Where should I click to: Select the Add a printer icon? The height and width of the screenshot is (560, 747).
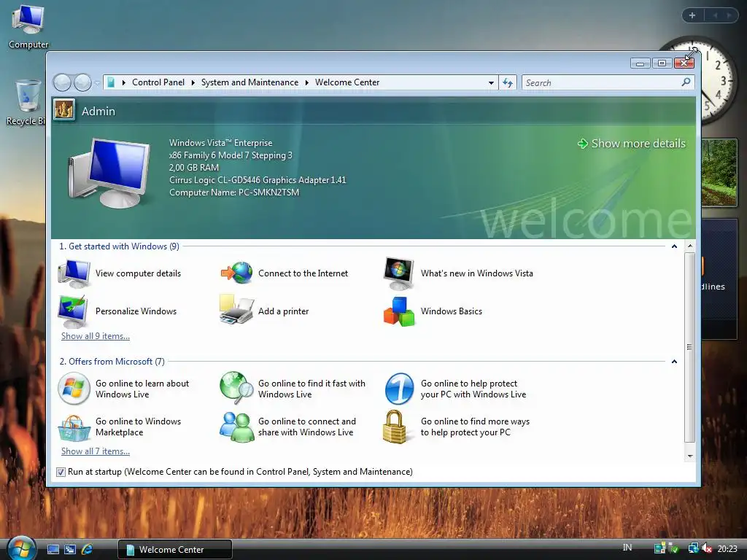(x=237, y=310)
